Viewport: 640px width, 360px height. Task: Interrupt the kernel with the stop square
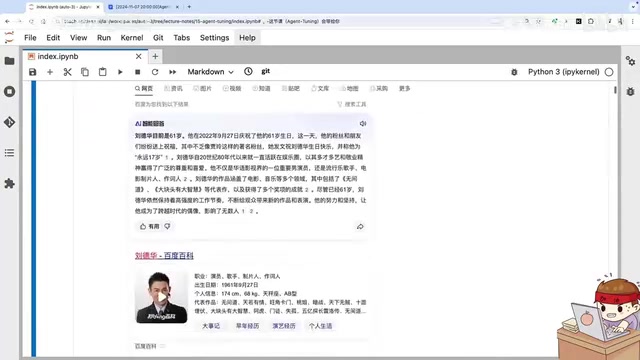coord(138,72)
